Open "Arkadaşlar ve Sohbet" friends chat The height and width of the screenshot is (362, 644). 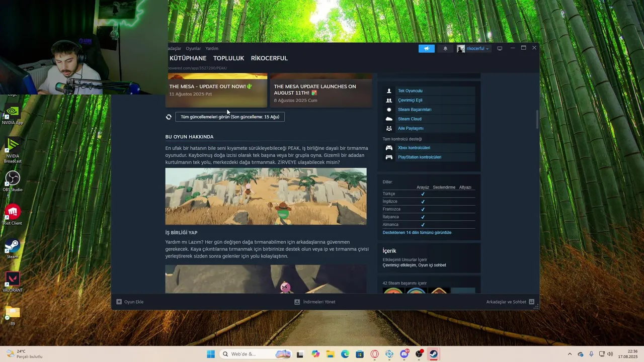pyautogui.click(x=511, y=302)
